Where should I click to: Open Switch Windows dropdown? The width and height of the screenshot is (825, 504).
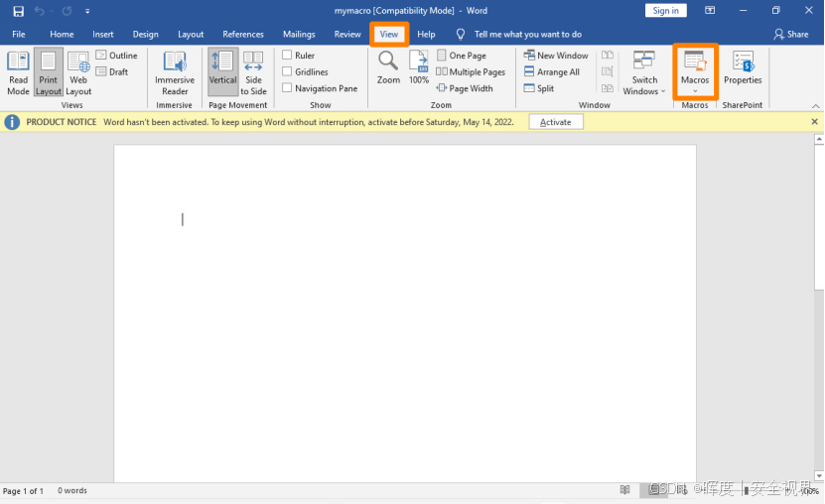(x=644, y=73)
